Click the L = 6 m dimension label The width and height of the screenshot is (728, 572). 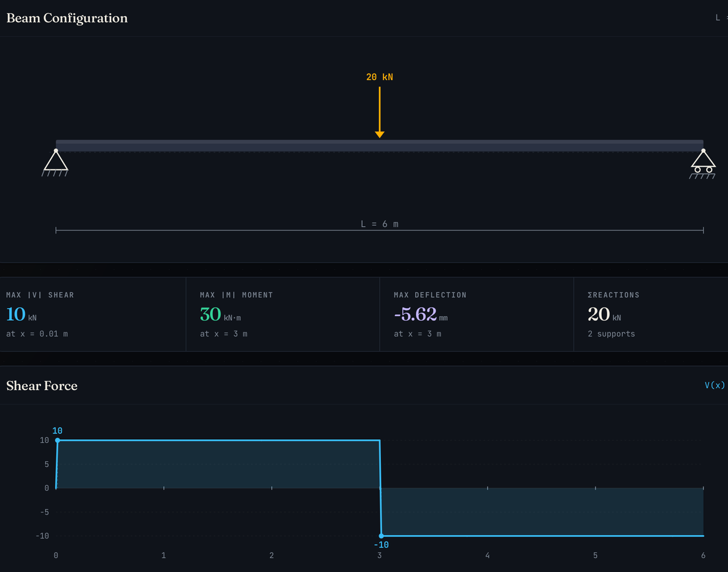[380, 224]
